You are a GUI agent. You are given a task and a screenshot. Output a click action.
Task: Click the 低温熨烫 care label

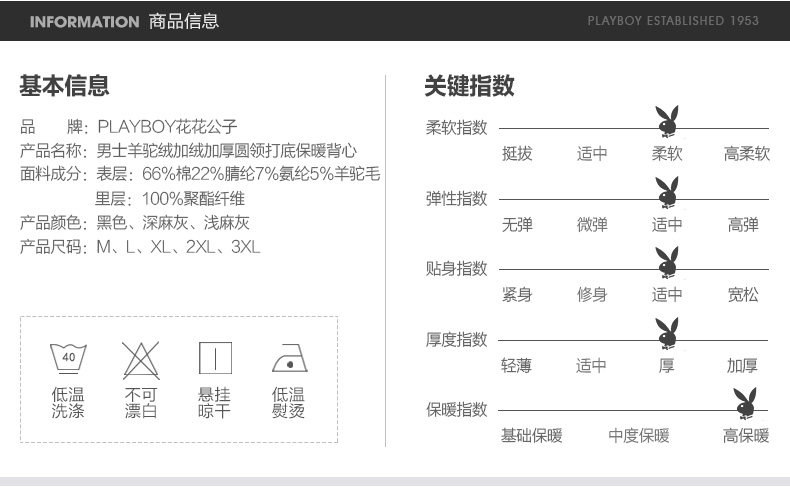pos(288,402)
